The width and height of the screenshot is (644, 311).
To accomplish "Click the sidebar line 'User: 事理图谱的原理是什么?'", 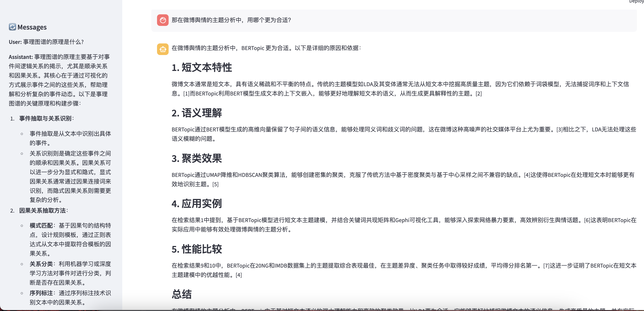I will tap(46, 42).
